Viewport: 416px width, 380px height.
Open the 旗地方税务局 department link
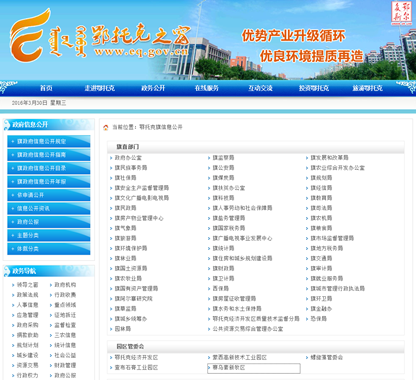[x=327, y=248]
